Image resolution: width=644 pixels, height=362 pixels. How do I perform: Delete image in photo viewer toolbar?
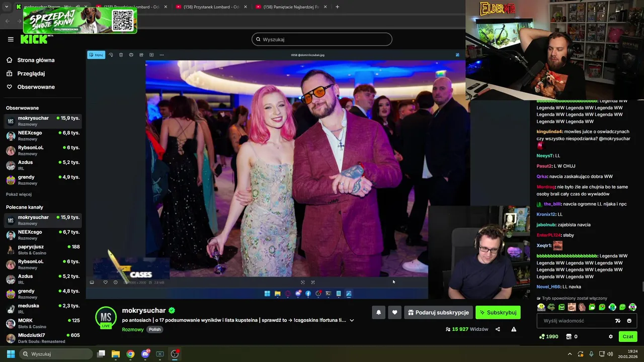coord(121,55)
